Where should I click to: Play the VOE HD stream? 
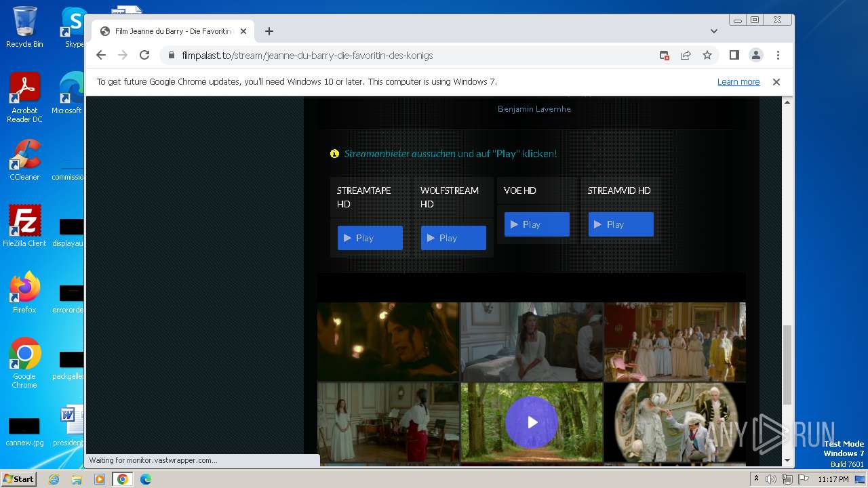point(537,224)
